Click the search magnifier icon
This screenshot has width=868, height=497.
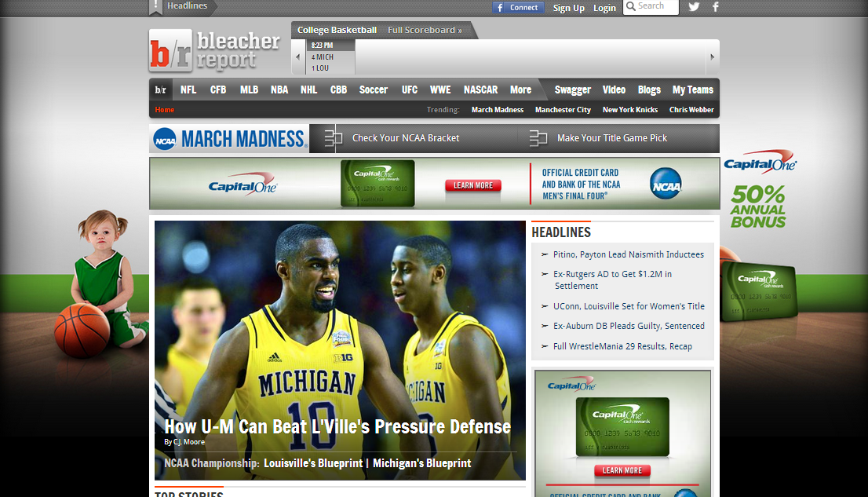(x=630, y=6)
